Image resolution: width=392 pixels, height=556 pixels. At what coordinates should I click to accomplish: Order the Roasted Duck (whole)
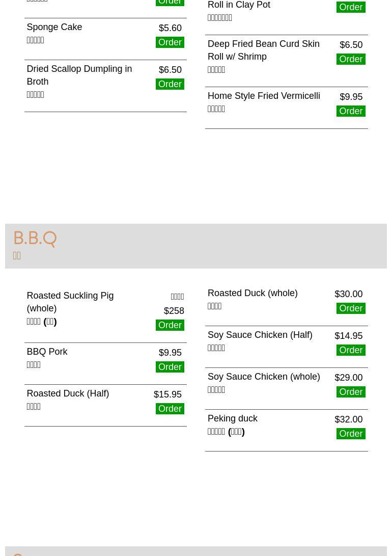click(351, 308)
